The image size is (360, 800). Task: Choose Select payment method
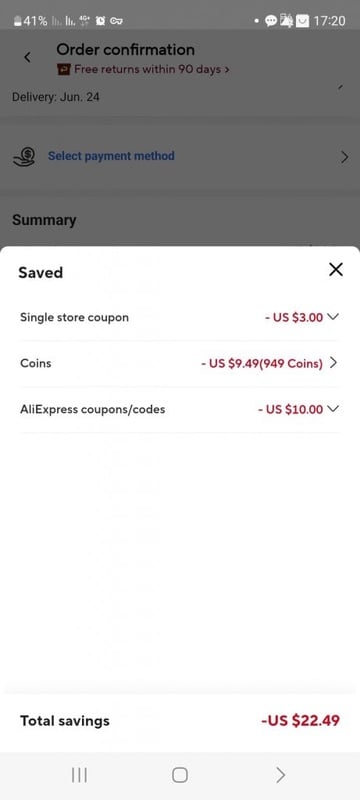(111, 156)
